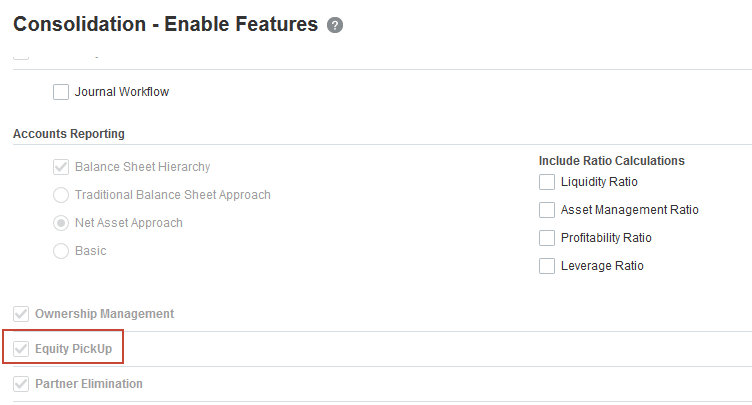The width and height of the screenshot is (752, 405).
Task: Click the Journal Workflow label text
Action: point(122,92)
